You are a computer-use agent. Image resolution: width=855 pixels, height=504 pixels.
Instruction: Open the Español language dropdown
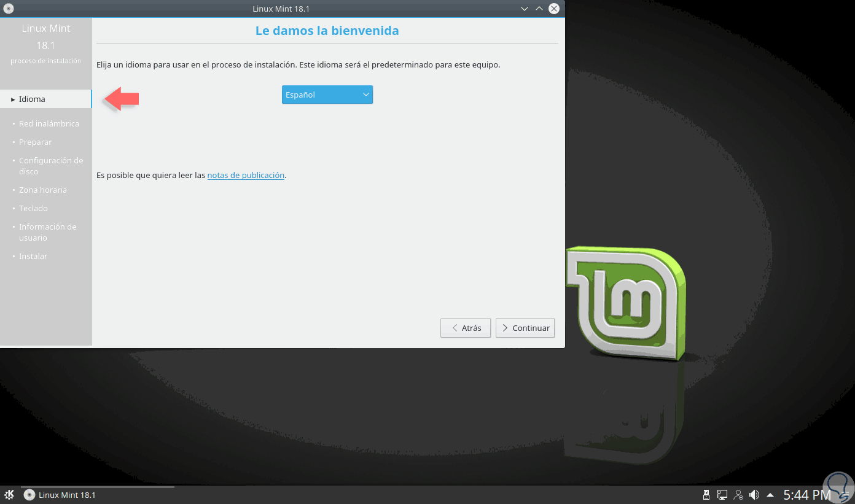[327, 95]
